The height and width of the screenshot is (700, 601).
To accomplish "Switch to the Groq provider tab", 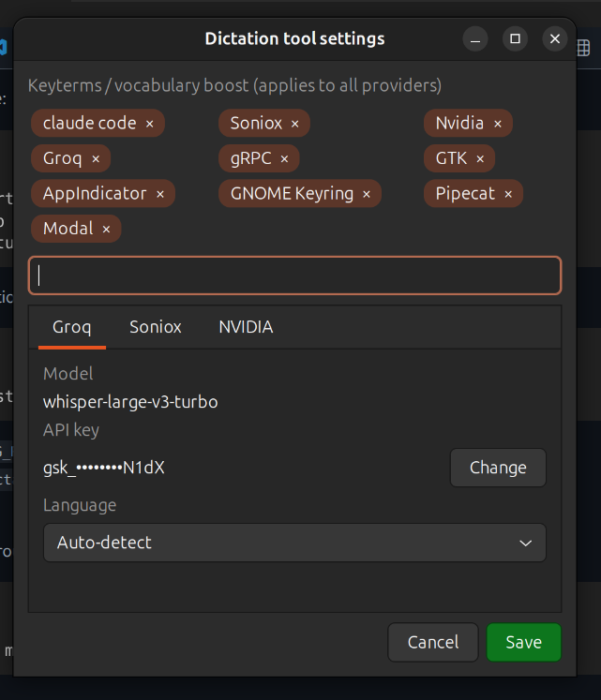I will tap(72, 327).
